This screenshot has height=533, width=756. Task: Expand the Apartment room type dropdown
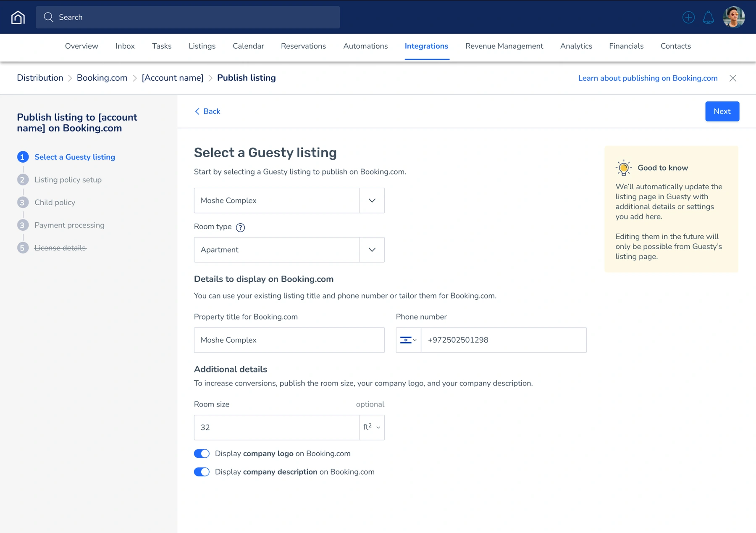pyautogui.click(x=372, y=250)
